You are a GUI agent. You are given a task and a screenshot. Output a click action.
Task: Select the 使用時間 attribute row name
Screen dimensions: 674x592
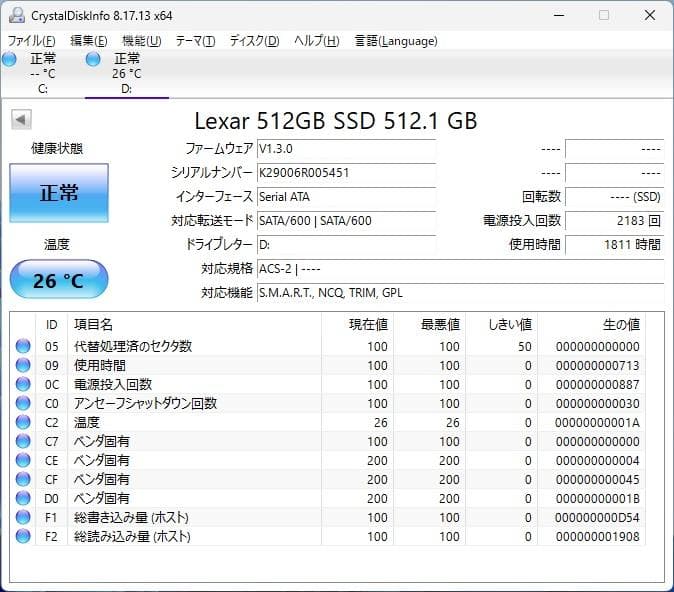pyautogui.click(x=100, y=365)
